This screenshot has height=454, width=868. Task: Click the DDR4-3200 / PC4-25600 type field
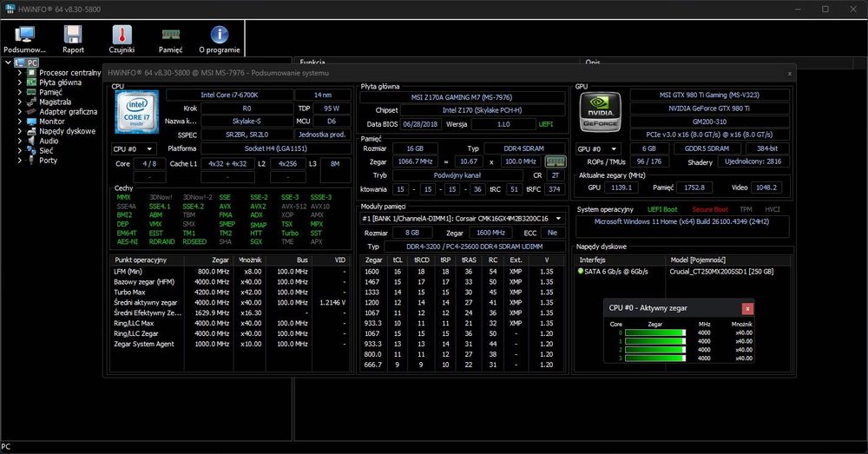474,247
